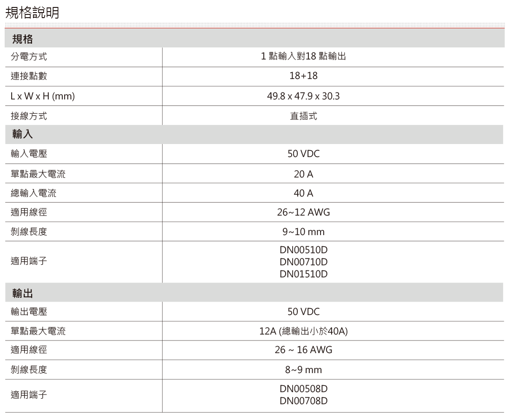Screen dimensions: 510x420
Task: Select dimensions value 49.8 x 47.9 x 30.3
Action: pyautogui.click(x=303, y=97)
